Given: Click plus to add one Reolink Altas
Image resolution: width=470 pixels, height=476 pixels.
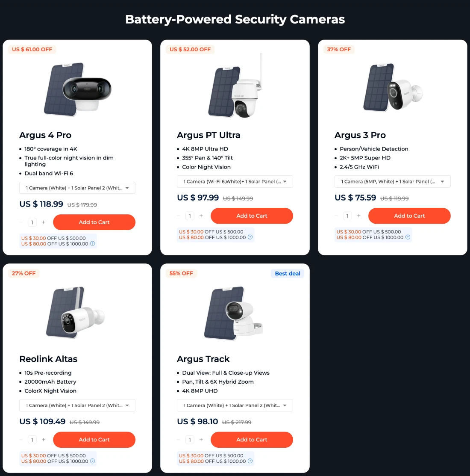Looking at the screenshot, I should (44, 440).
